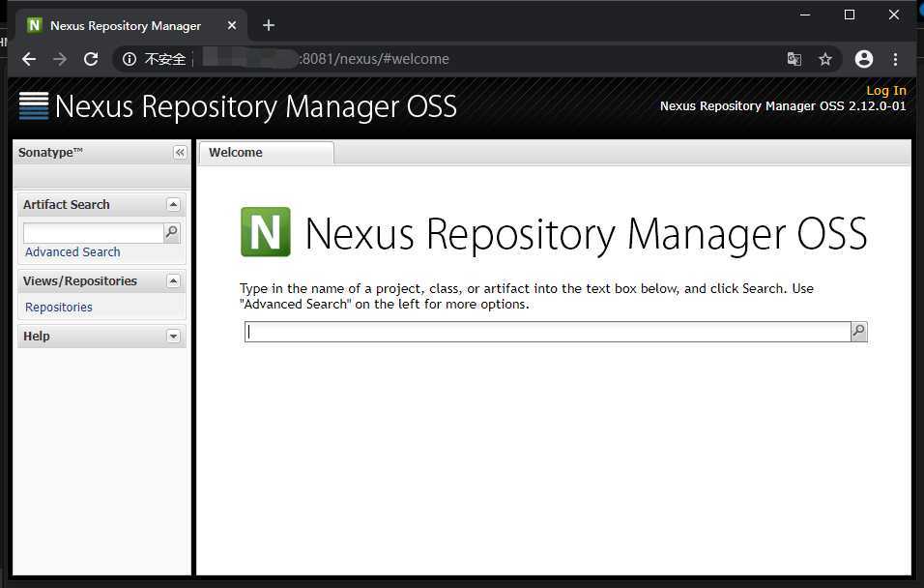Click the browser forward arrow
This screenshot has height=588, width=924.
click(60, 59)
